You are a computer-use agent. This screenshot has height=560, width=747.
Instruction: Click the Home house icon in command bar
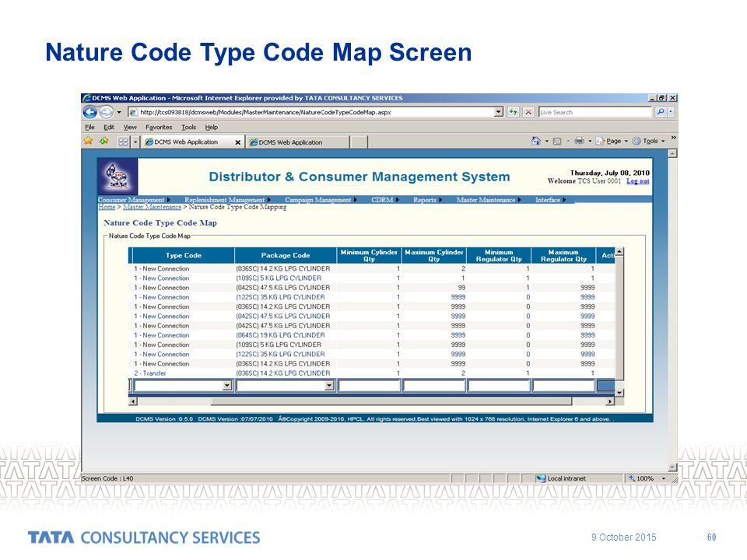click(x=536, y=141)
